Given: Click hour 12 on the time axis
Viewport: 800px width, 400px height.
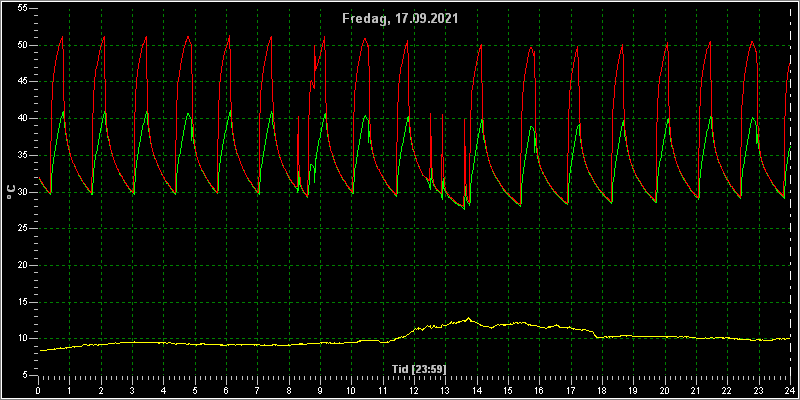Looking at the screenshot, I should [x=414, y=390].
